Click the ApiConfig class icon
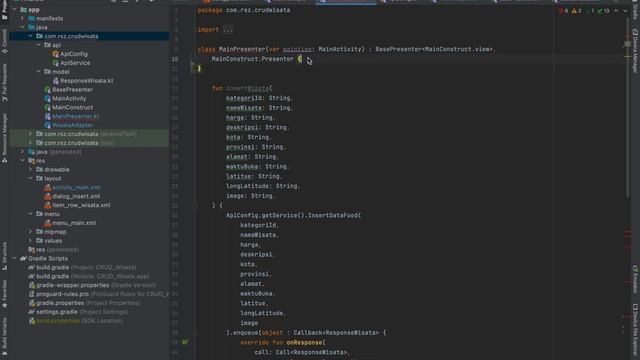The height and width of the screenshot is (360, 640). tap(56, 54)
